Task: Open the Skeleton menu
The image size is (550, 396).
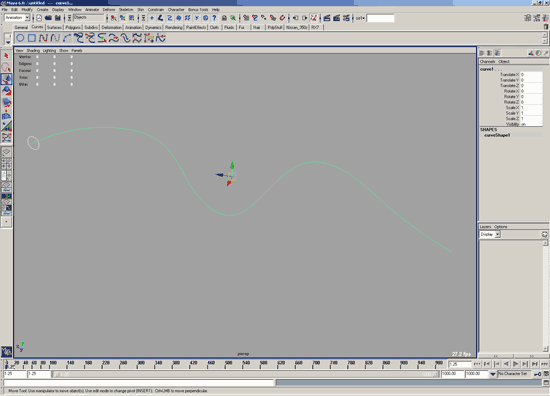Action: click(x=126, y=9)
